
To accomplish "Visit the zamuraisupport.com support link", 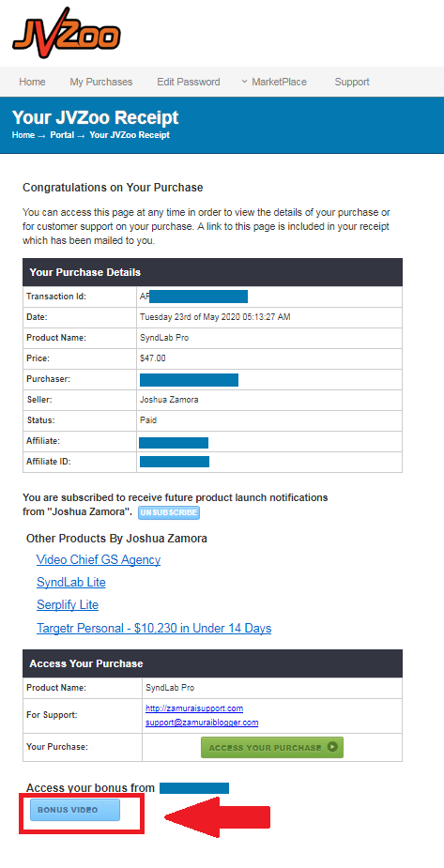I will click(x=194, y=708).
